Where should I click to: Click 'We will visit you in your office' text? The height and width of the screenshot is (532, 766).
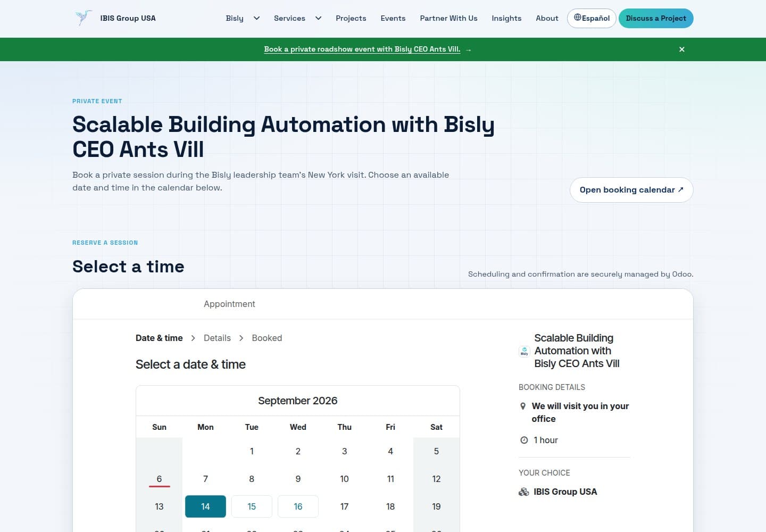pyautogui.click(x=580, y=412)
